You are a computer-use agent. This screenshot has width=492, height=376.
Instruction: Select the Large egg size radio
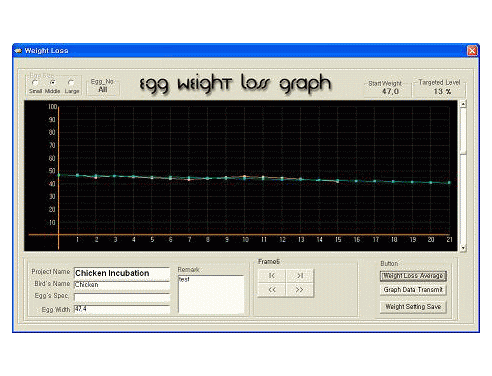click(x=71, y=83)
